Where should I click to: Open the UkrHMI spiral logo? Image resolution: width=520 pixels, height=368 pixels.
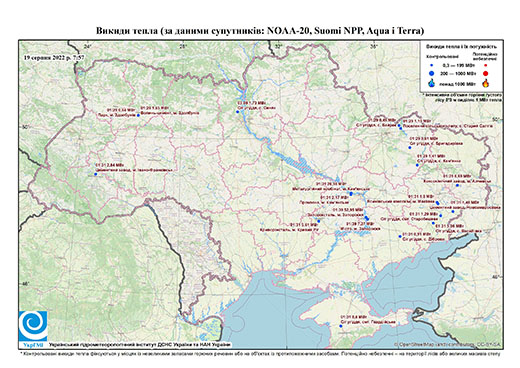[33, 326]
